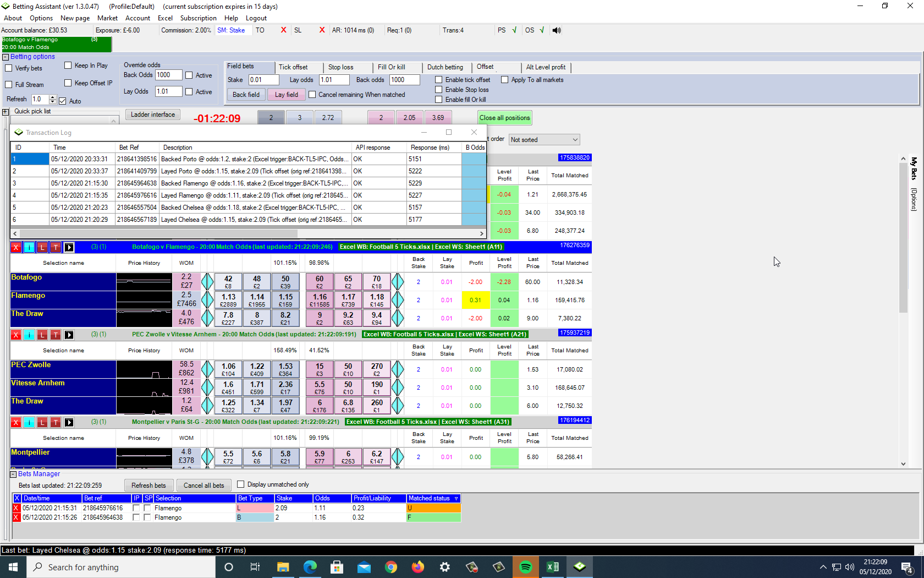Open video icon for Montpellier v Paris St-G
Viewport: 924px width, 578px height.
[69, 422]
